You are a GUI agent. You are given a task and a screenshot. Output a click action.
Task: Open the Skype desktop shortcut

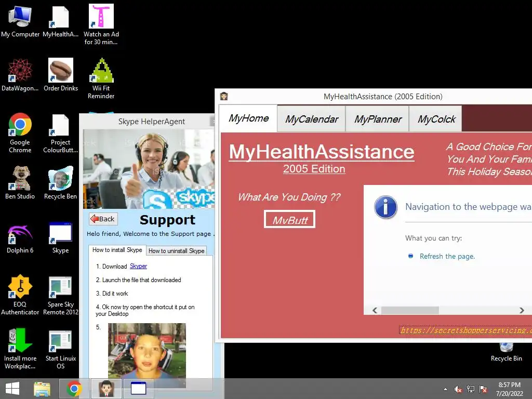pos(60,237)
